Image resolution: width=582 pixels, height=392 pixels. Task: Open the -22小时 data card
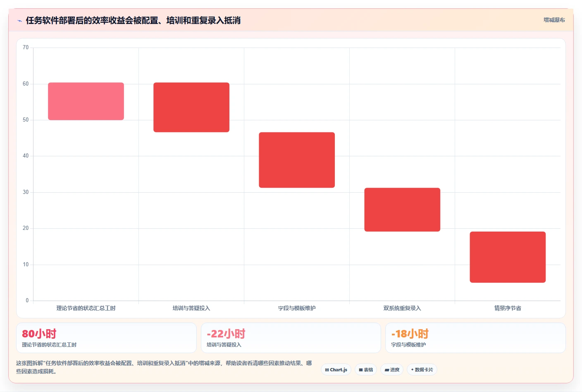tap(291, 338)
